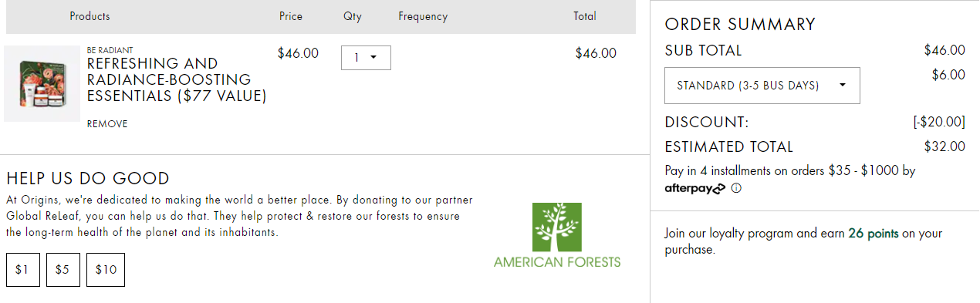Remove the item from the cart
This screenshot has height=303, width=980.
(107, 124)
